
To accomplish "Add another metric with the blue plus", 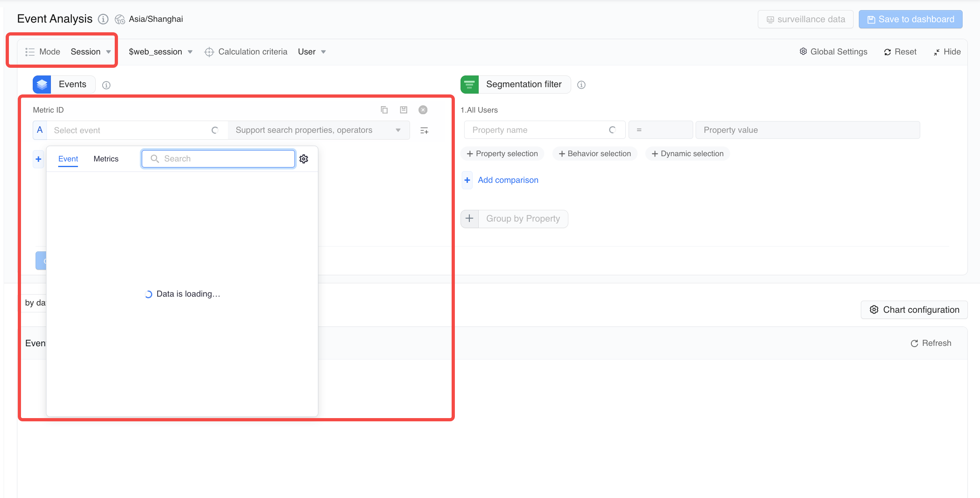I will click(x=38, y=159).
